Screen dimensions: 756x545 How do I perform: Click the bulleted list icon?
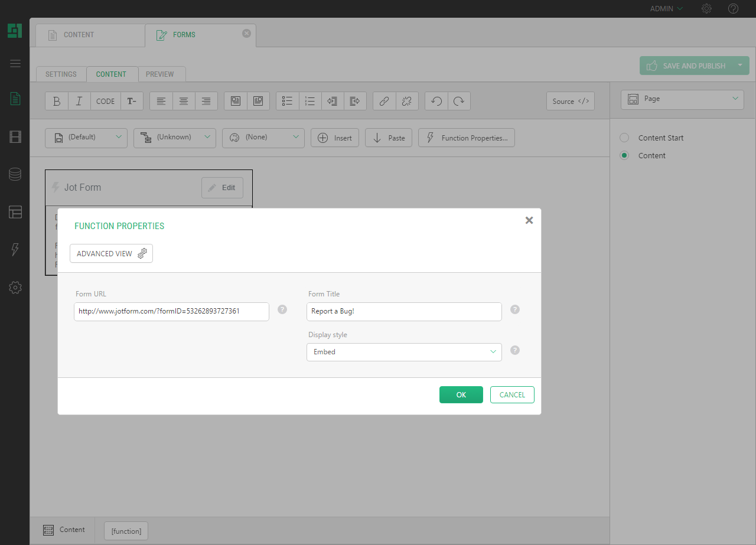point(288,101)
